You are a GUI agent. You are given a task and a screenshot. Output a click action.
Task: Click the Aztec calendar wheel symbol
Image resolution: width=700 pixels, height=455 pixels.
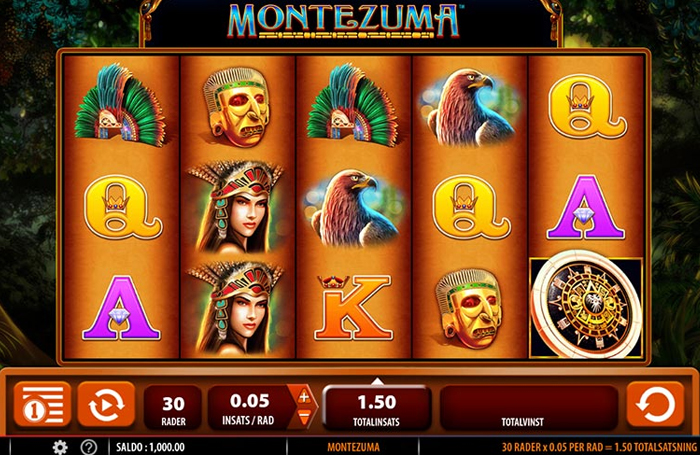coord(586,306)
